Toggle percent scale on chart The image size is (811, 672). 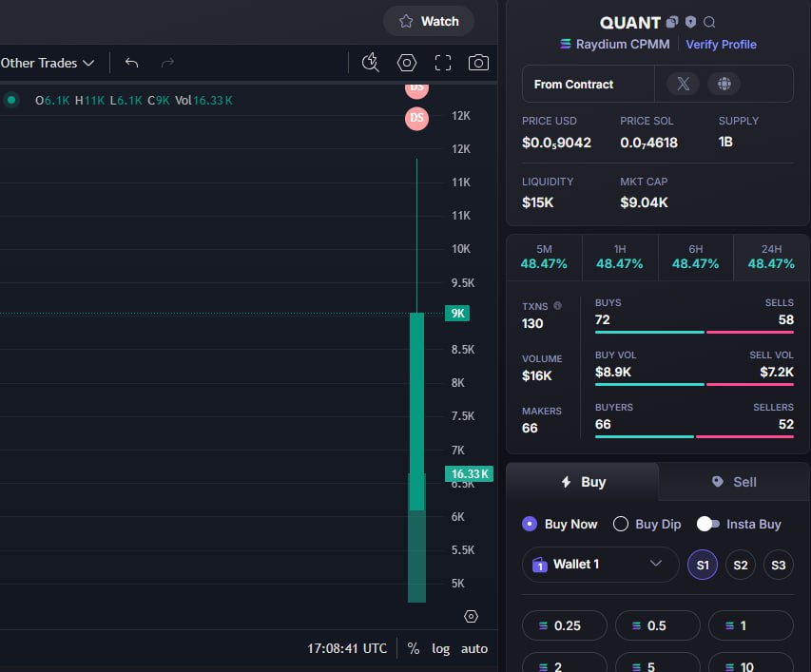point(414,649)
